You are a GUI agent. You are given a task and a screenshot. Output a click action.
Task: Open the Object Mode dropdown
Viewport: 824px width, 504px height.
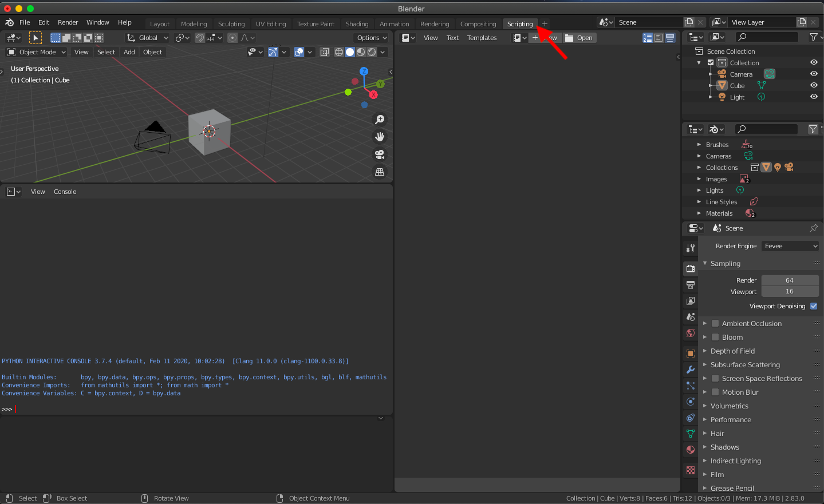37,52
